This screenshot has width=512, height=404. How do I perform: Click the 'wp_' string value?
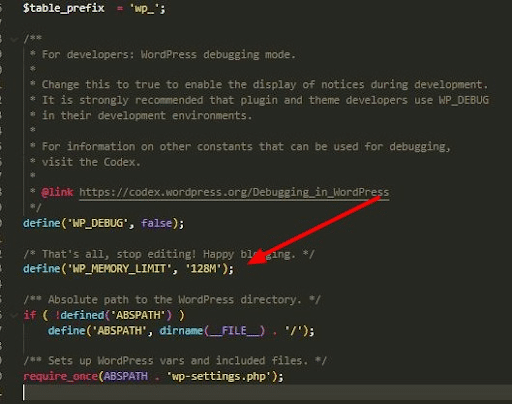coord(144,8)
